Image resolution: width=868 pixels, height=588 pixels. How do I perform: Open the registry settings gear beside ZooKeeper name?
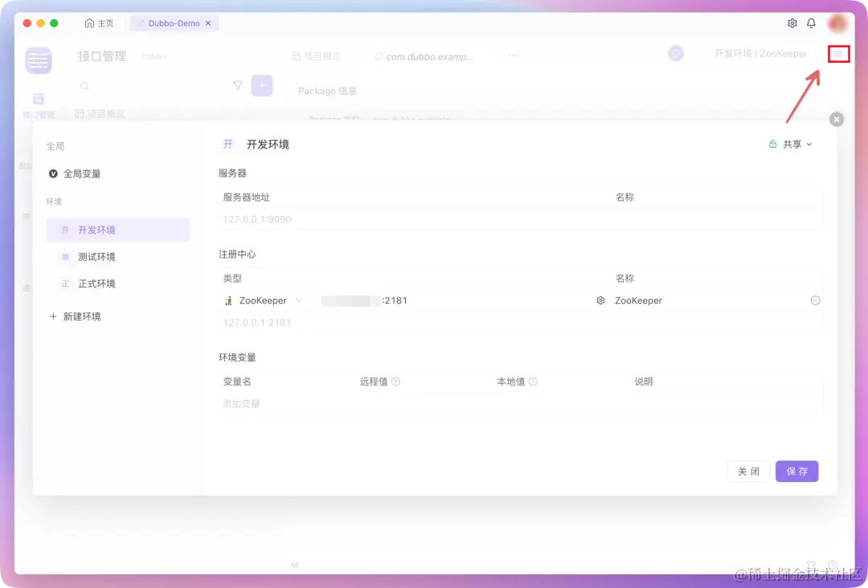pyautogui.click(x=600, y=300)
